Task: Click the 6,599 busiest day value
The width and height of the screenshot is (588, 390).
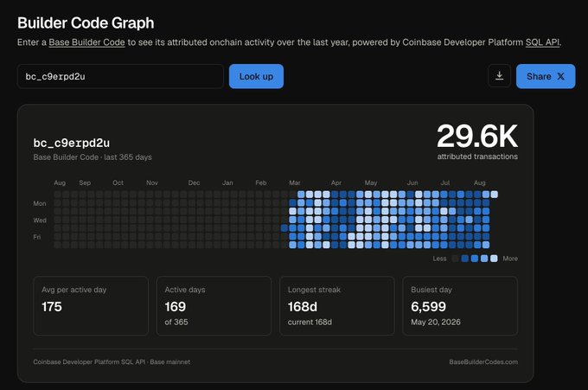Action: tap(428, 307)
